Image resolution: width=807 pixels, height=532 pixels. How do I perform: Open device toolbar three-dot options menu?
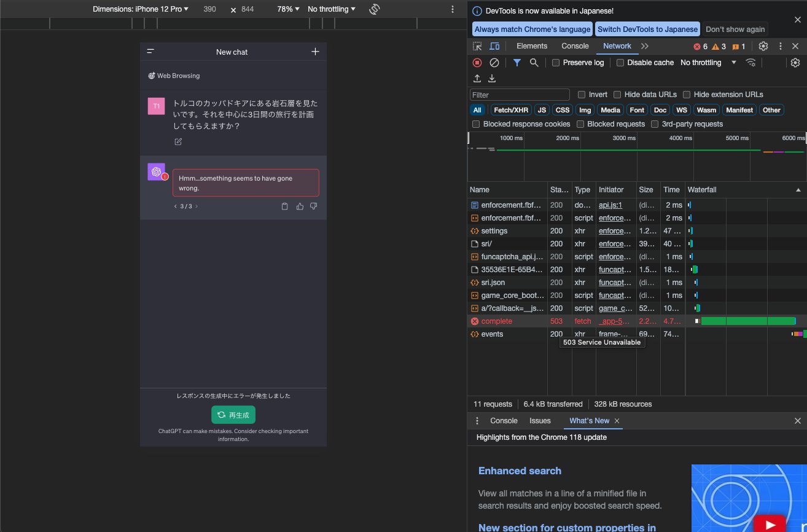[x=453, y=9]
